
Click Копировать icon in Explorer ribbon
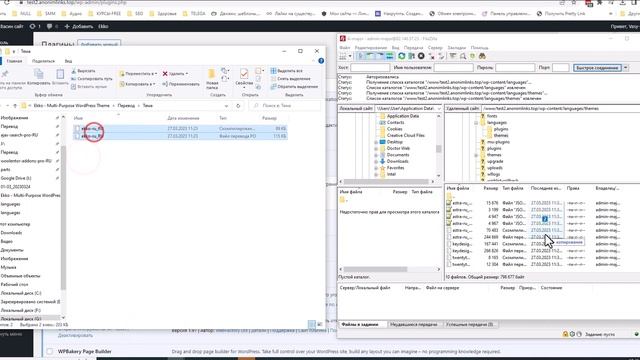click(39, 74)
